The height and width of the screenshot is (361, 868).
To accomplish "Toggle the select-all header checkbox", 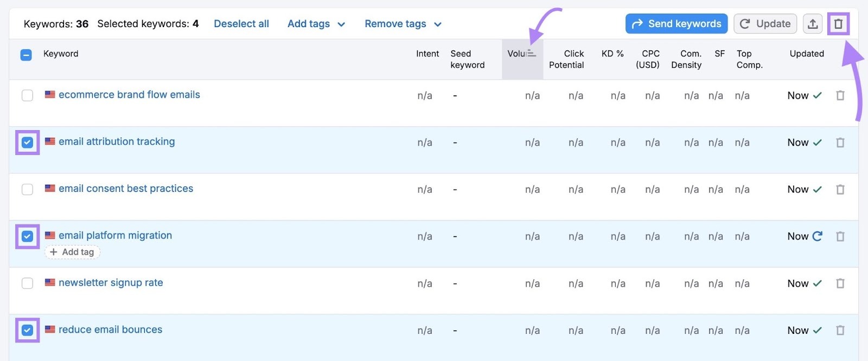I will tap(26, 55).
